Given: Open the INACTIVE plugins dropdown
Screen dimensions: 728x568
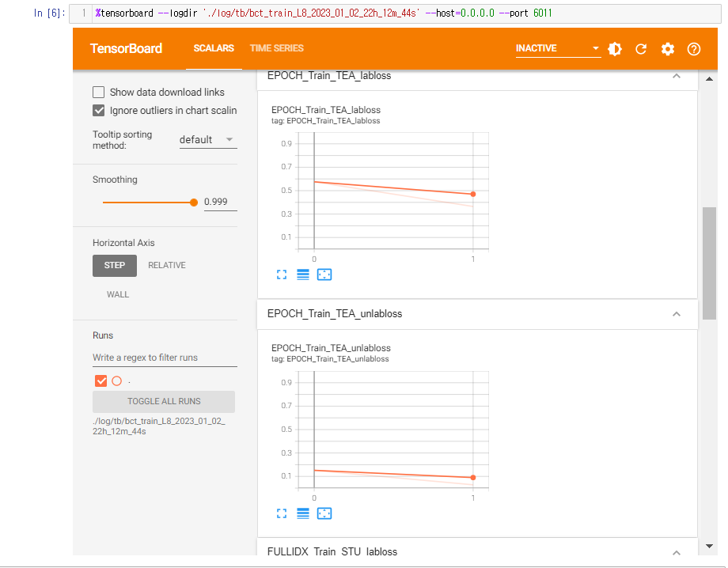Looking at the screenshot, I should pyautogui.click(x=558, y=48).
